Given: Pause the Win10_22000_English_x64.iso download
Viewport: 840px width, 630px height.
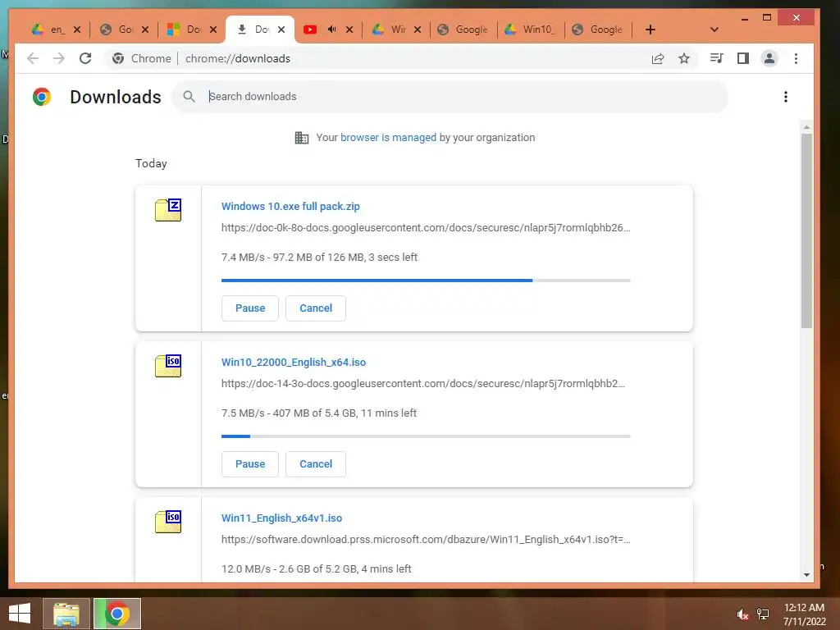Looking at the screenshot, I should click(250, 464).
